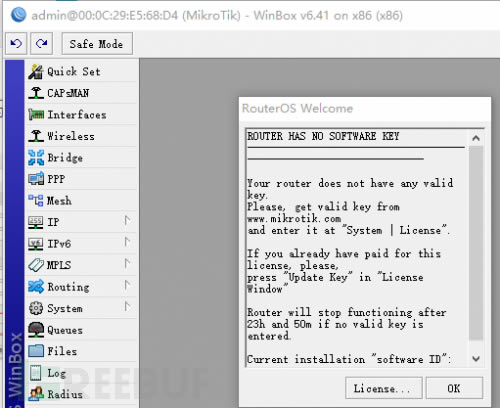Click the Undo arrow button
The image size is (500, 408).
click(16, 43)
